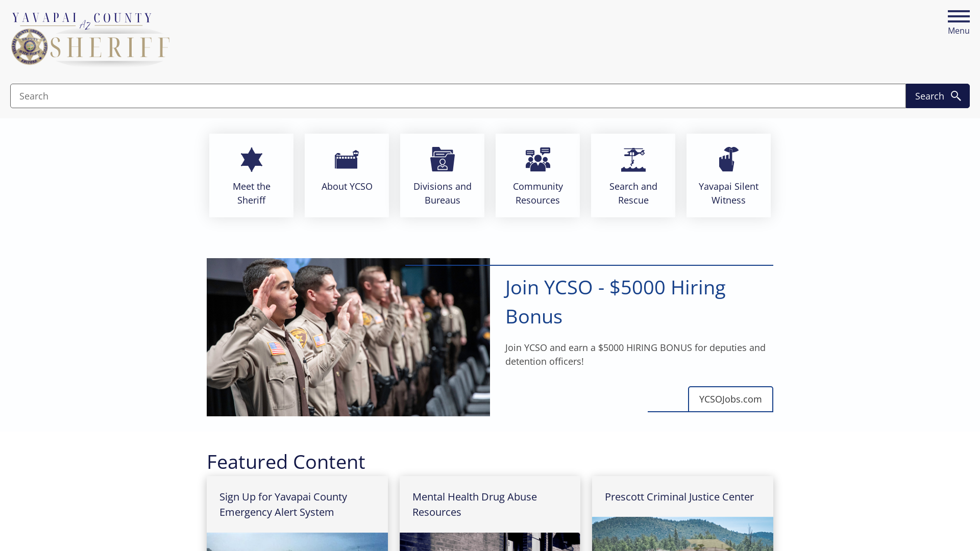
Task: Click the magnifying glass Search button
Action: 938,96
